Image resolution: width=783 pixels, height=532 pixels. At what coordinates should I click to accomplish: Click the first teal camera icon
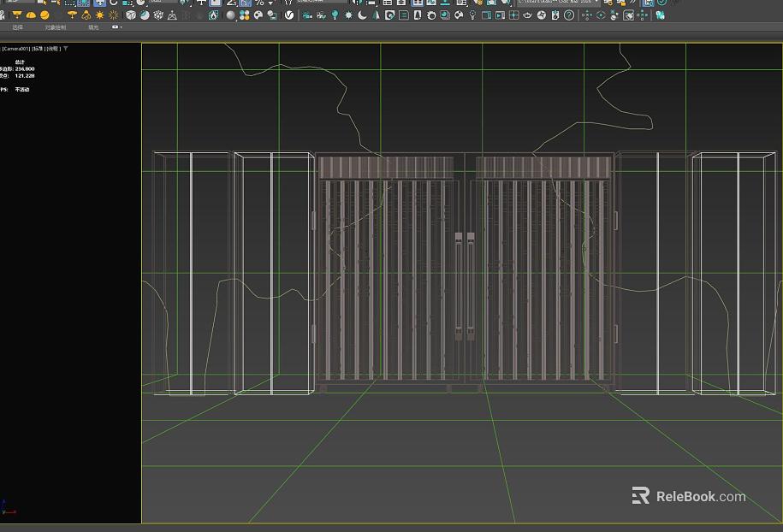point(307,15)
